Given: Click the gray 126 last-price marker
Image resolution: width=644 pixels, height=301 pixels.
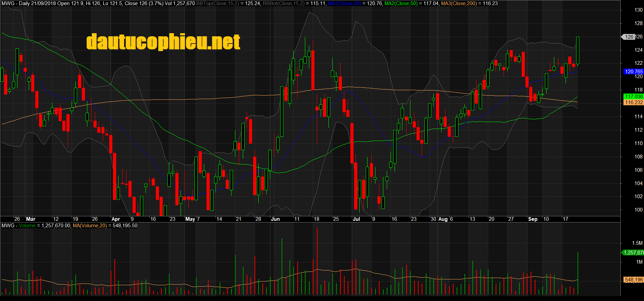Looking at the screenshot, I should click(629, 37).
